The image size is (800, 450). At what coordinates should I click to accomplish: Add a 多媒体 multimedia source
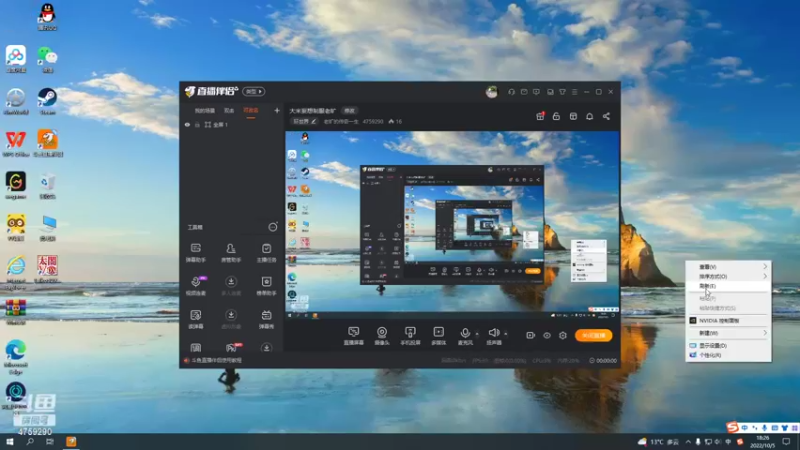tap(438, 336)
